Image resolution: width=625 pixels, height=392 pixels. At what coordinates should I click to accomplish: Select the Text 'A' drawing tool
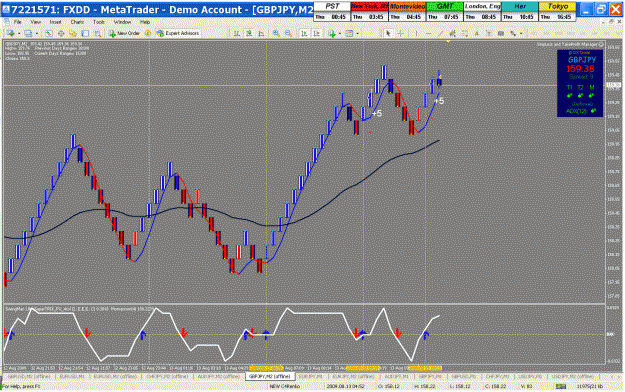477,34
